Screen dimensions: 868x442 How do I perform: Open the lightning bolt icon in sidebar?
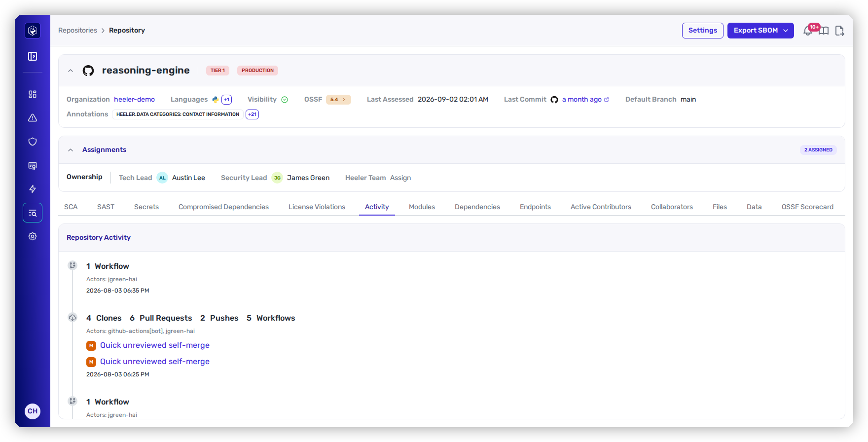click(33, 189)
